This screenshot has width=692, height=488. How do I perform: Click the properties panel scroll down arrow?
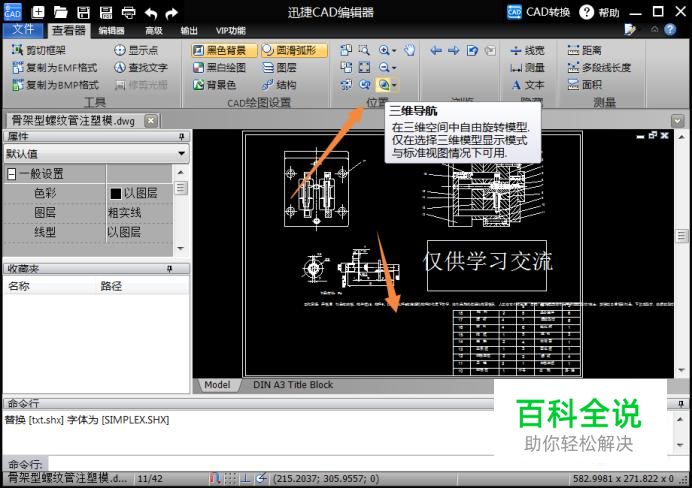point(181,248)
